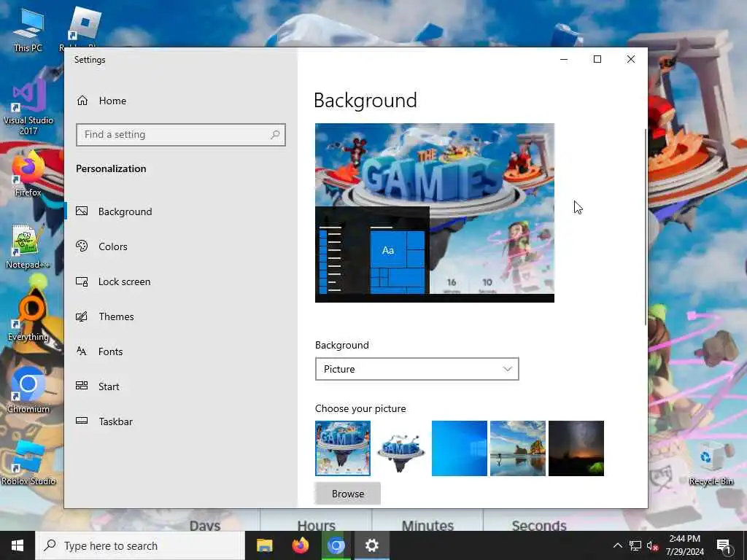Click the Settings gear taskbar button

click(371, 545)
